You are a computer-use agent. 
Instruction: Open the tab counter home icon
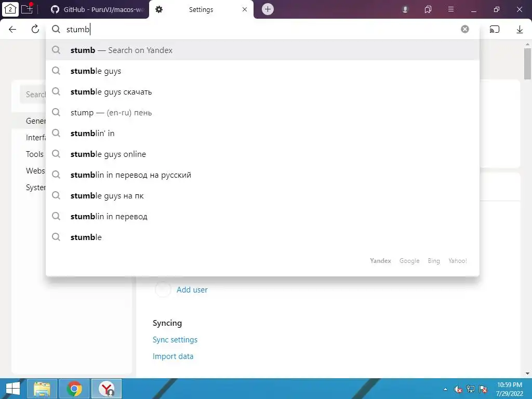click(10, 9)
